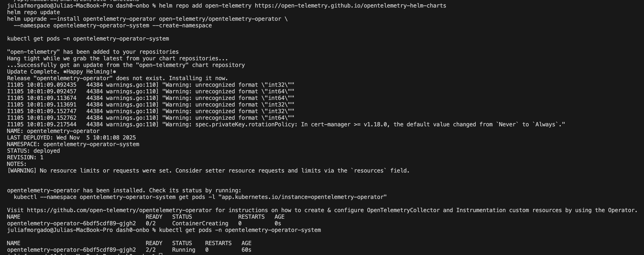Click the "helm repo update" command line

coord(33,12)
